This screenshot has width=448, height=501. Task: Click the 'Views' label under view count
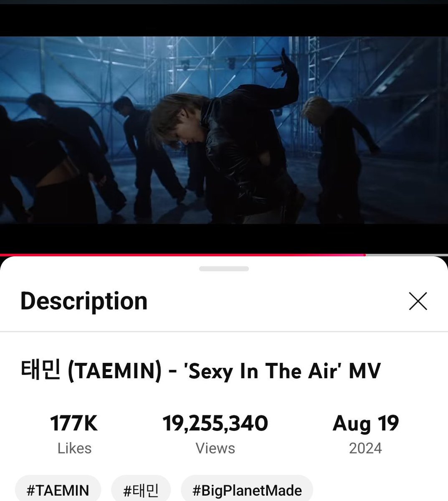[x=215, y=448]
